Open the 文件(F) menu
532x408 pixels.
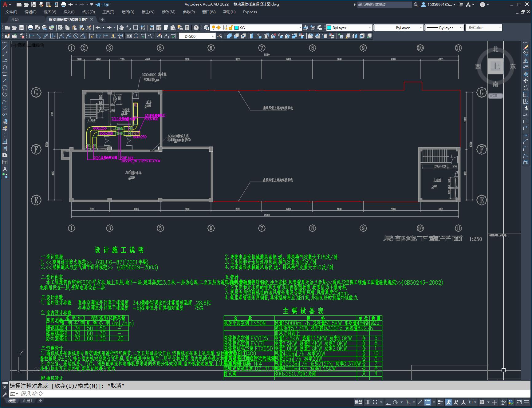coord(11,12)
